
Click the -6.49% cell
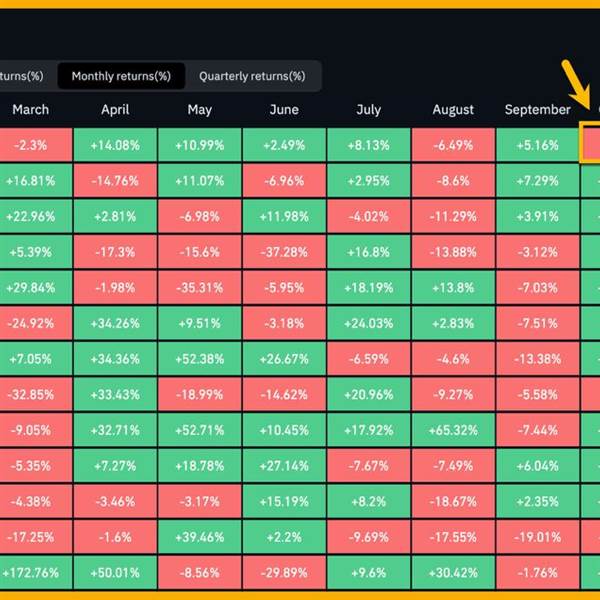pyautogui.click(x=453, y=145)
